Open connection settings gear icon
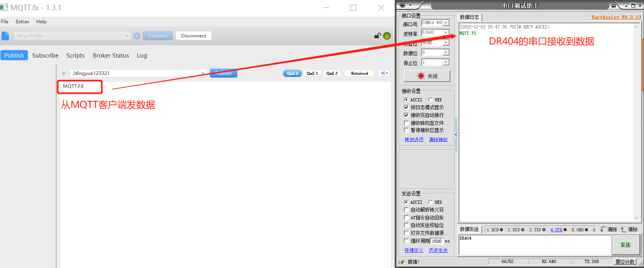 coord(137,36)
